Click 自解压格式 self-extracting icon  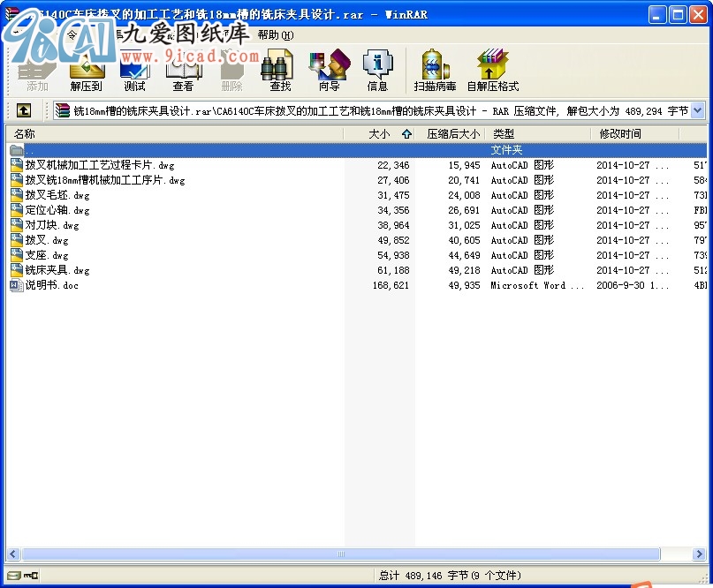point(492,71)
